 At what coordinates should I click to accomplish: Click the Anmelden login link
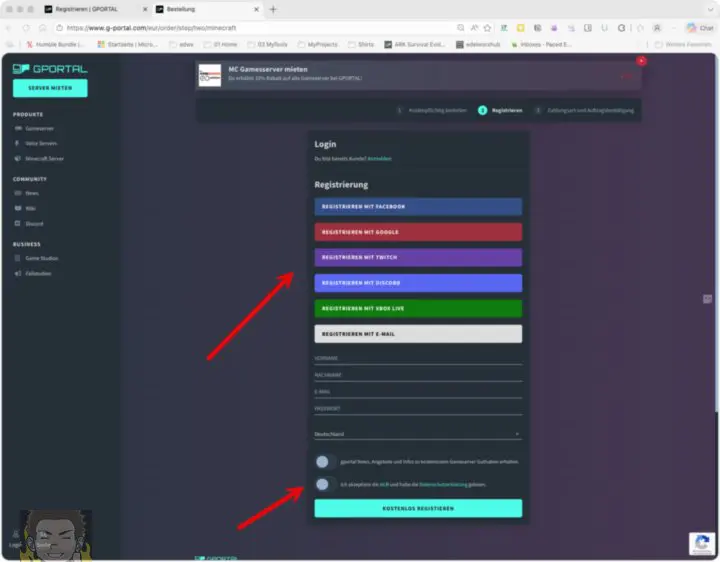379,158
